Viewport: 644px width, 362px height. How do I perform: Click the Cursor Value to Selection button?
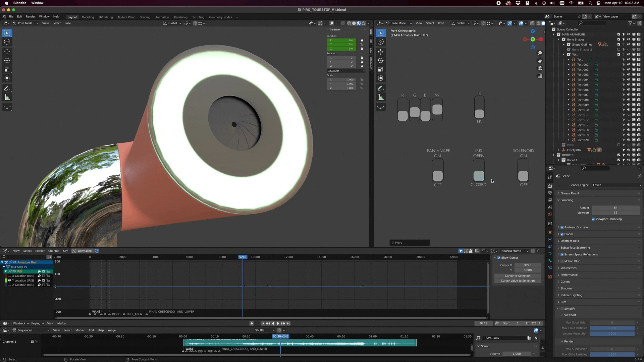point(518,281)
